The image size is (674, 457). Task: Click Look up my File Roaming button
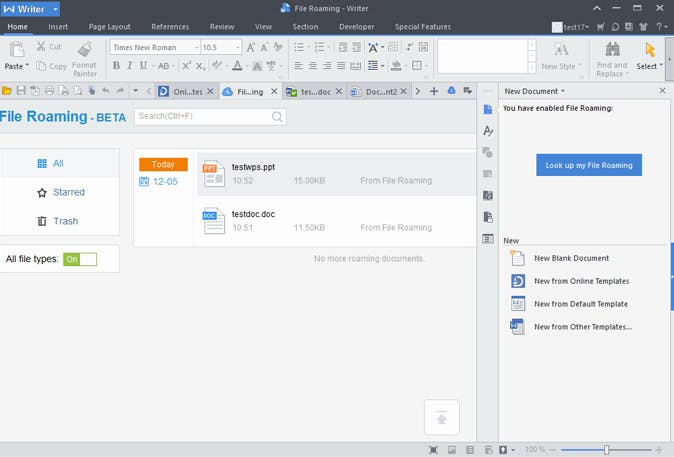click(589, 165)
